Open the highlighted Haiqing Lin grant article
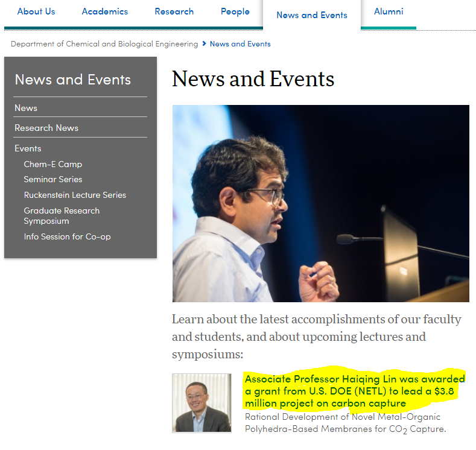Image resolution: width=476 pixels, height=450 pixels. pyautogui.click(x=355, y=391)
